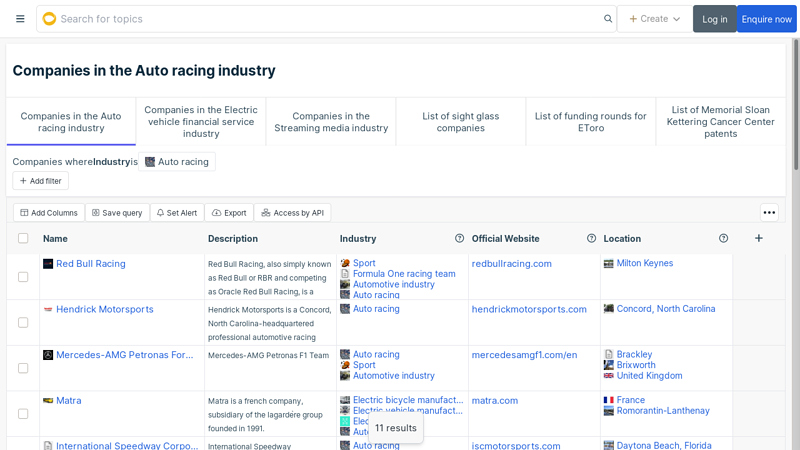Click Add filter button
Image resolution: width=800 pixels, height=450 pixels.
click(40, 181)
